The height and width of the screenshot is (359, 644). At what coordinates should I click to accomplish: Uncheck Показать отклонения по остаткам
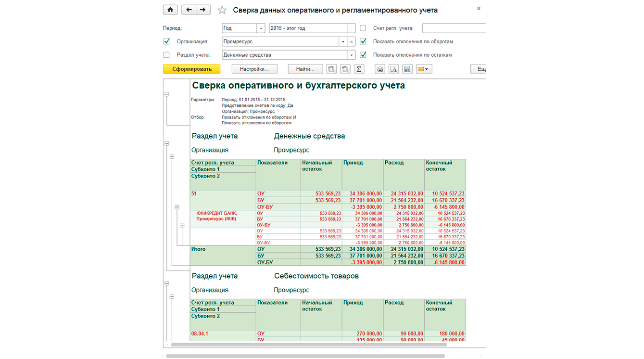tap(363, 55)
